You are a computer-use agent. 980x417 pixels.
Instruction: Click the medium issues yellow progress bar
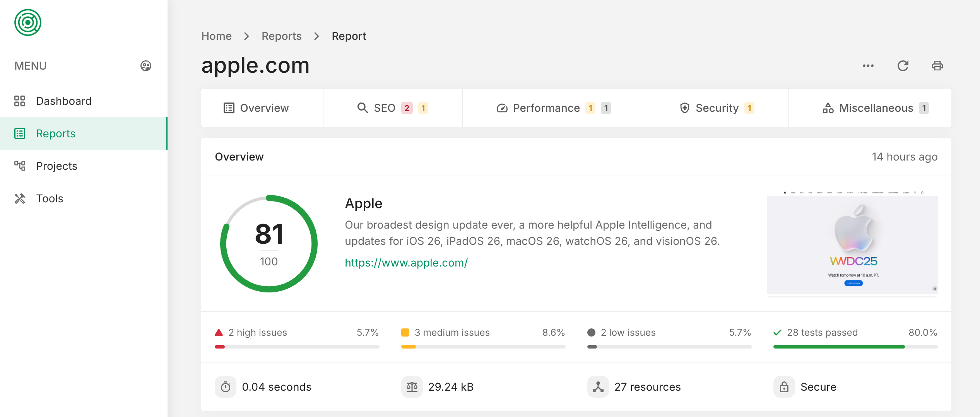[483, 347]
